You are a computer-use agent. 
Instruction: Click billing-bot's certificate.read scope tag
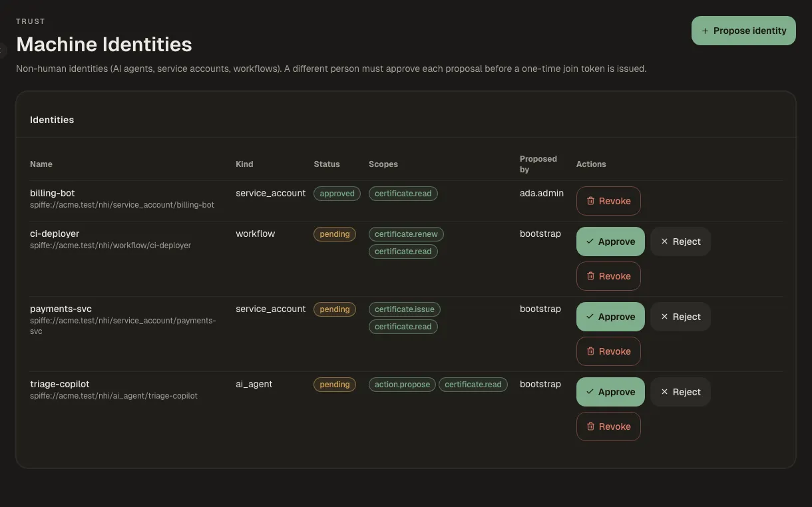403,194
